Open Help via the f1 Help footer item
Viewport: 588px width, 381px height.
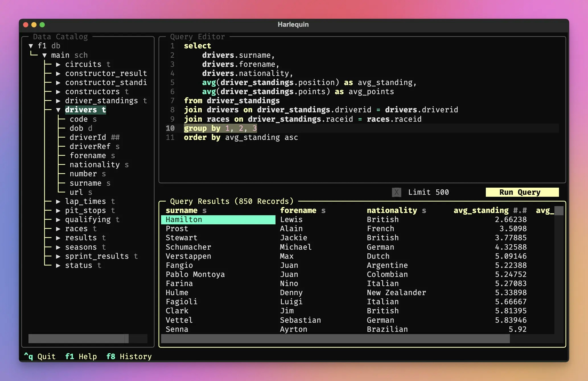click(x=81, y=356)
